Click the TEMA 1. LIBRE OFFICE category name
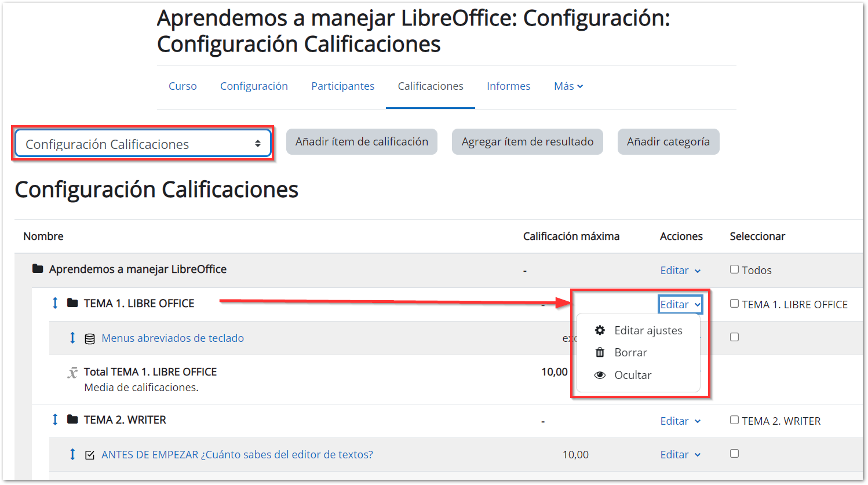The image size is (868, 485). 139,303
